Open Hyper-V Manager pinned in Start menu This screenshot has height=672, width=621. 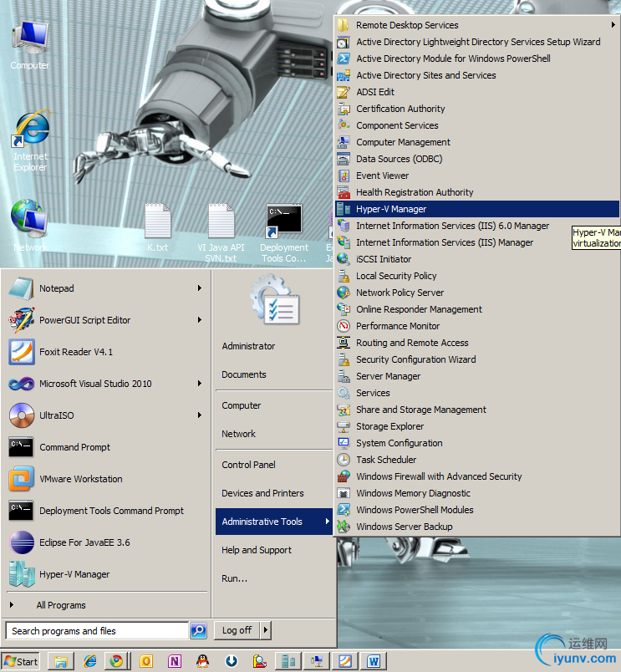pos(107,573)
